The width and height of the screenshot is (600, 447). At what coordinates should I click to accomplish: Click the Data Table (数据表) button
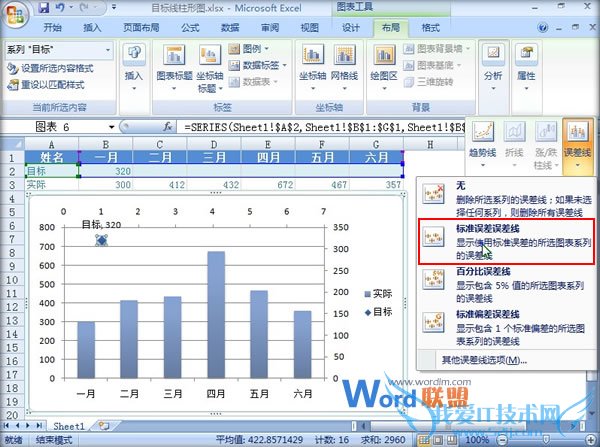[253, 82]
